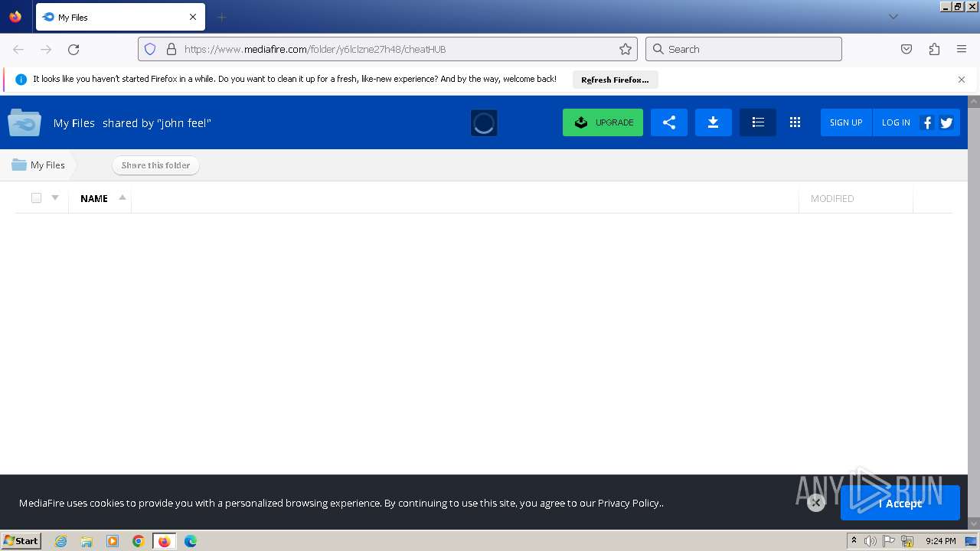Dismiss cookie banner with the X icon
980x551 pixels.
coord(816,503)
